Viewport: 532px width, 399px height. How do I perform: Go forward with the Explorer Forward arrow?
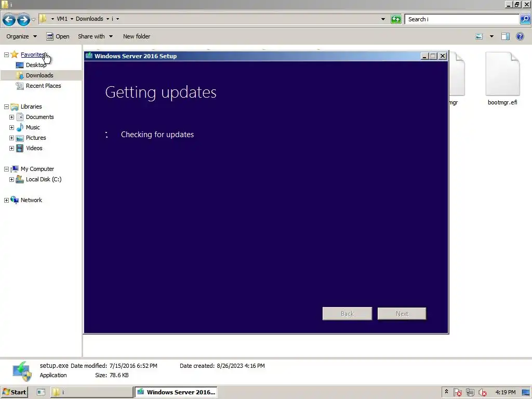pyautogui.click(x=23, y=19)
